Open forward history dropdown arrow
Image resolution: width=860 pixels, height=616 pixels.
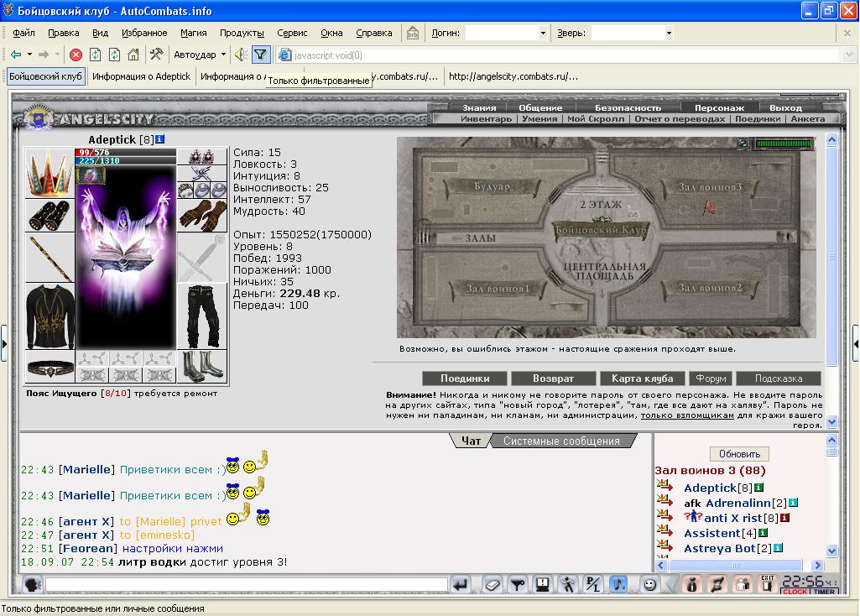coord(57,55)
